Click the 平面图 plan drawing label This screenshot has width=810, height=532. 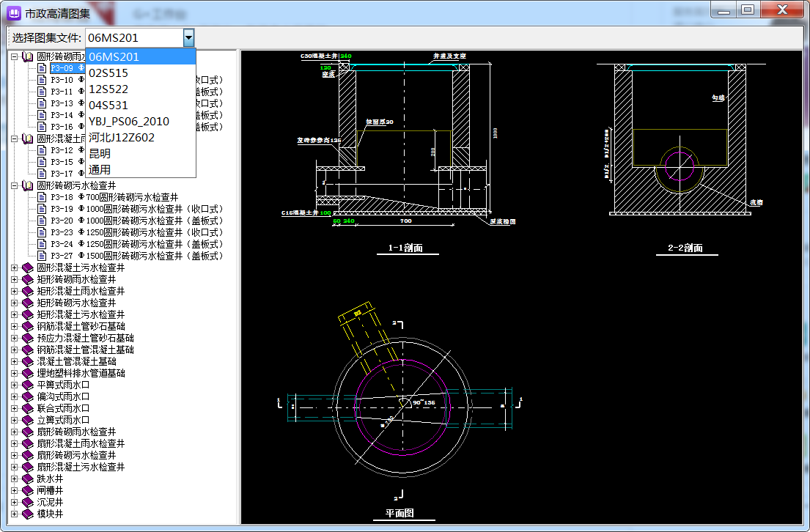click(400, 513)
